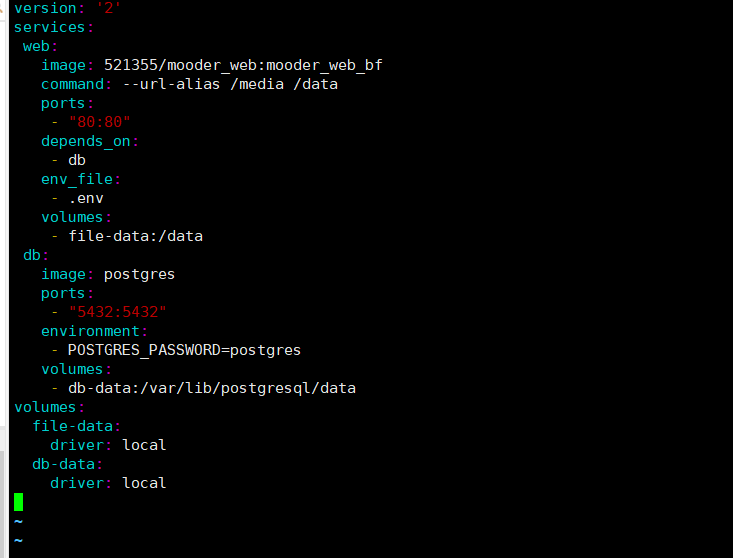This screenshot has width=733, height=558.
Task: Click the version value '2'
Action: click(108, 8)
